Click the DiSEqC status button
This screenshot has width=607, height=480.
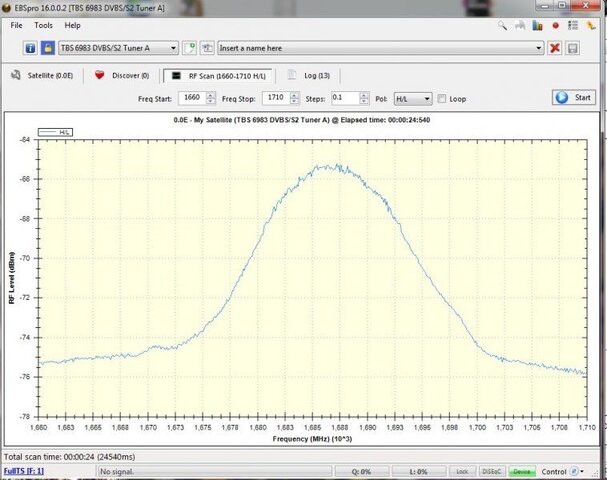tap(492, 471)
